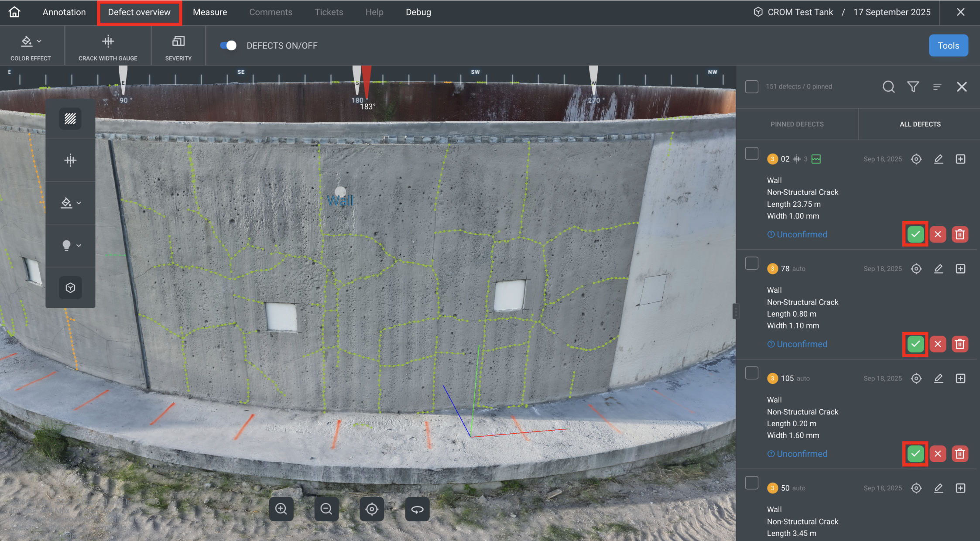Screen dimensions: 980x541
Task: Check the box for defect 02
Action: (751, 154)
